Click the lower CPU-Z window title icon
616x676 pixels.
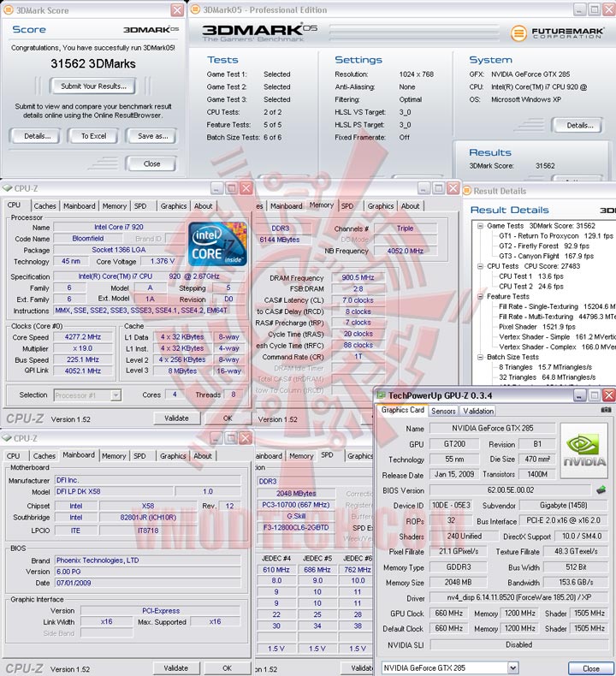tap(7, 438)
